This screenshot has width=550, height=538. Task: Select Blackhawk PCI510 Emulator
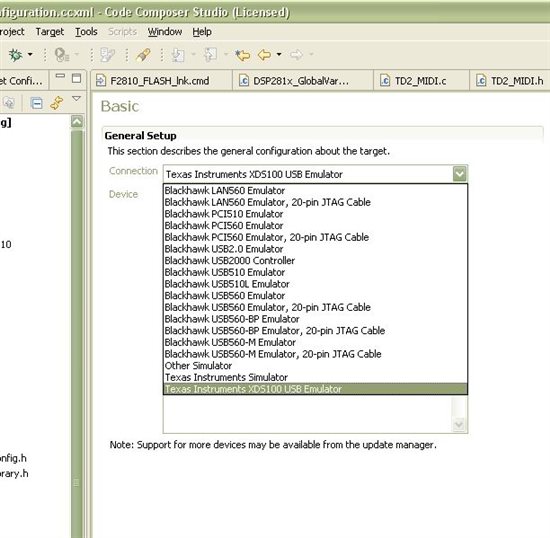pyautogui.click(x=315, y=214)
